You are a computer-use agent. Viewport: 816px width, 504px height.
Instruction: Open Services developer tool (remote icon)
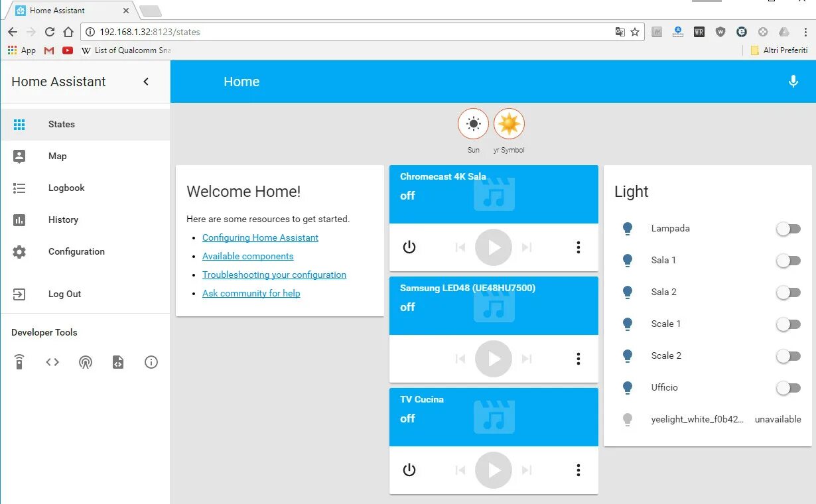pyautogui.click(x=19, y=362)
